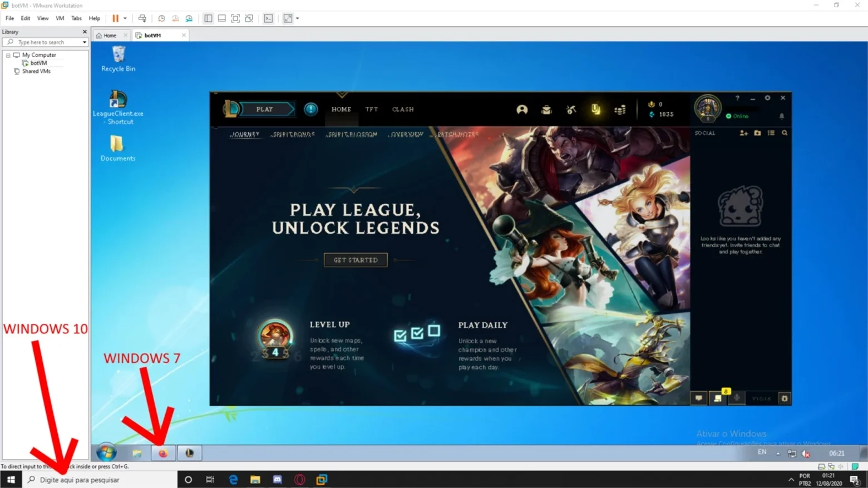Toggle VMware Unity mode
Viewport: 868px width, 488px height.
click(x=249, y=18)
